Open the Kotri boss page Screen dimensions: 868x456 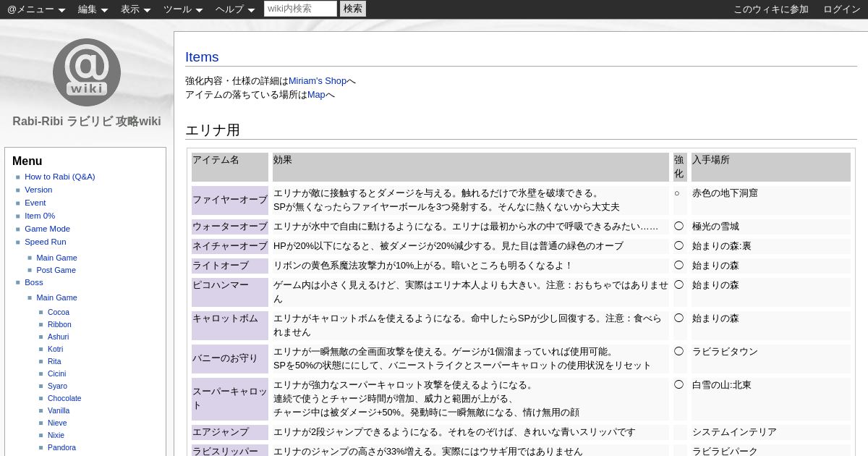(x=55, y=349)
